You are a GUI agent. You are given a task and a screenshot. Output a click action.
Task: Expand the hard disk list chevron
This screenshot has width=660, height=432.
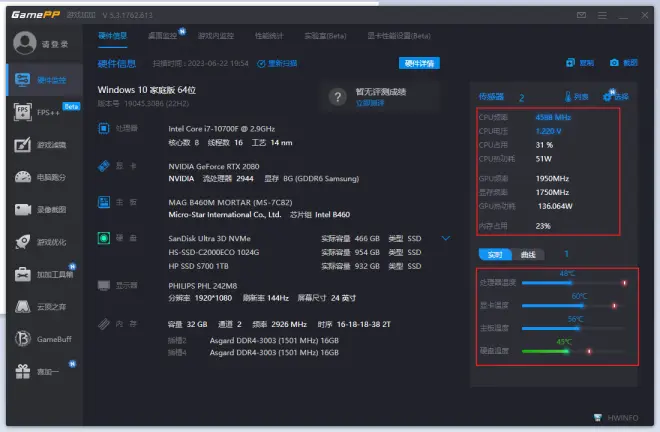click(x=446, y=238)
